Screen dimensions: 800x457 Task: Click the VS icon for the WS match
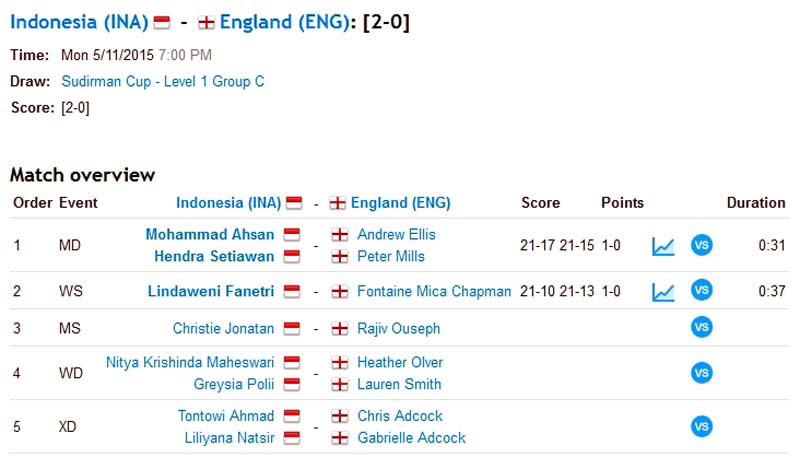(702, 290)
